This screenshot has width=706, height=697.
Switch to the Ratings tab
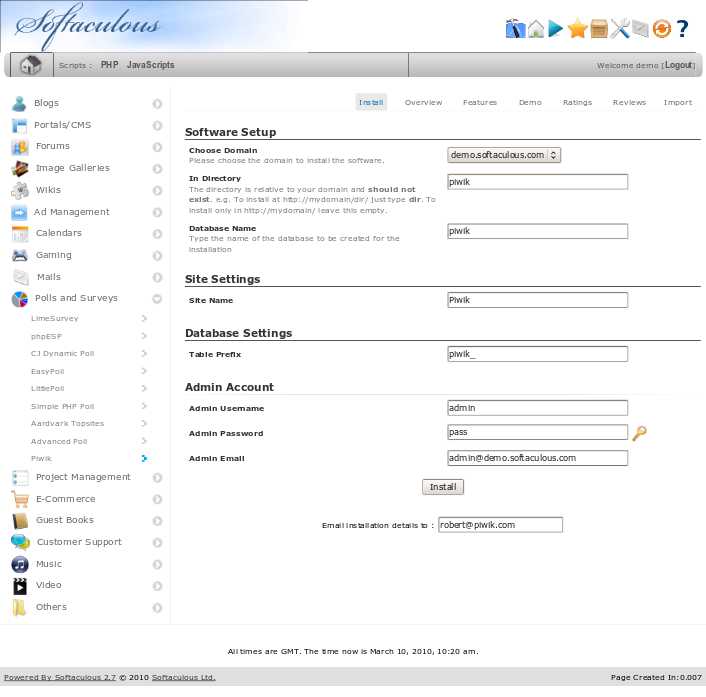pyautogui.click(x=577, y=102)
